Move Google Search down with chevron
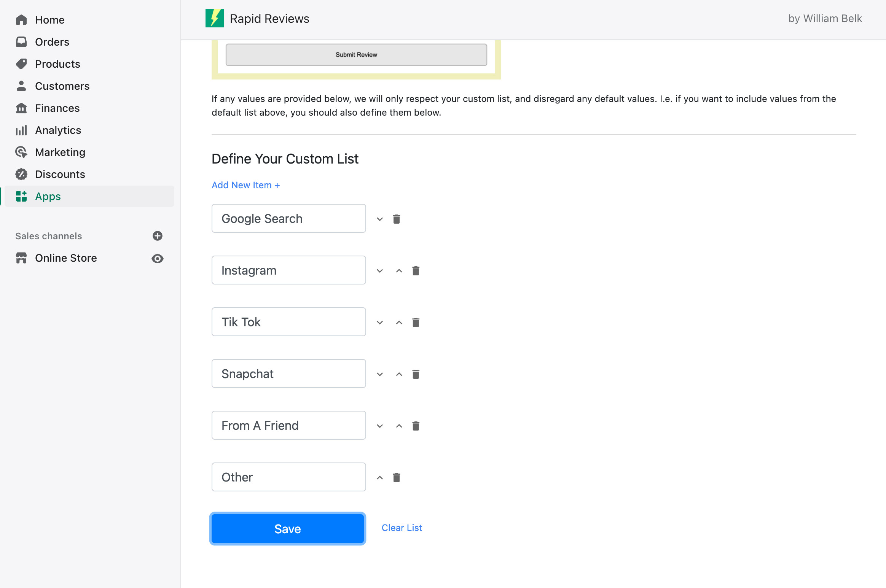Image resolution: width=886 pixels, height=588 pixels. click(x=379, y=219)
